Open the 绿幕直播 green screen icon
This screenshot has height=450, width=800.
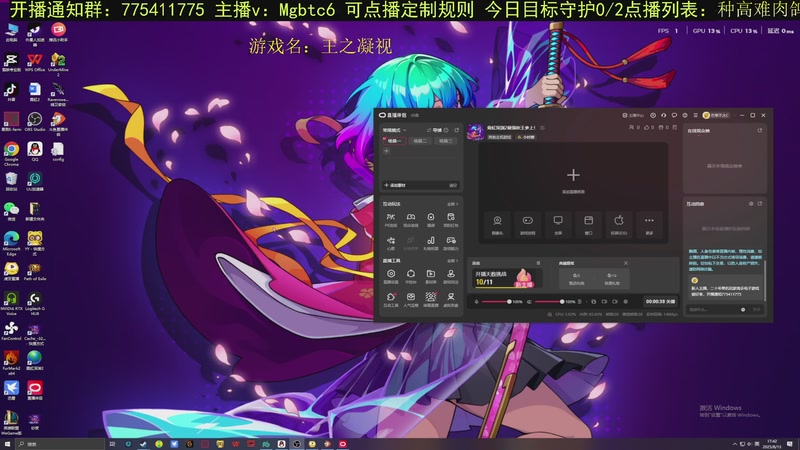point(431,299)
